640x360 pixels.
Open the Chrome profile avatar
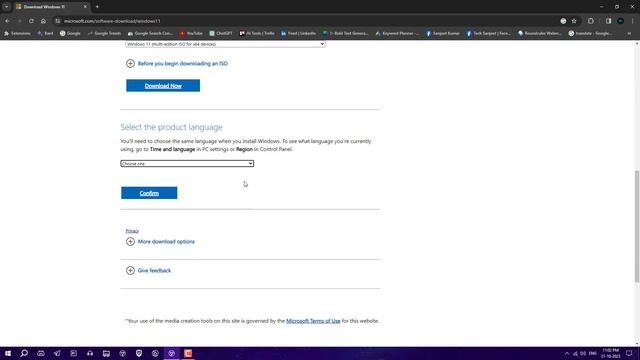pos(620,21)
